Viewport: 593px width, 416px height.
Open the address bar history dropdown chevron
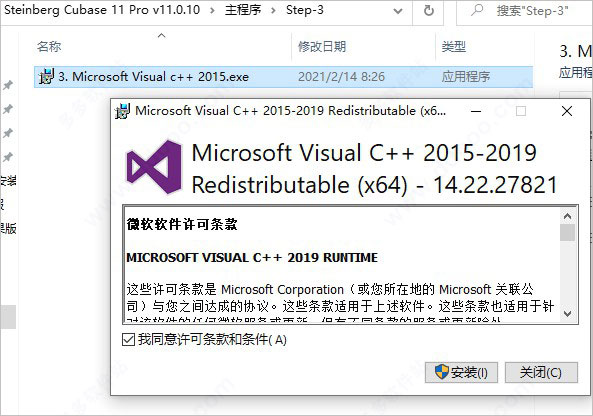398,11
